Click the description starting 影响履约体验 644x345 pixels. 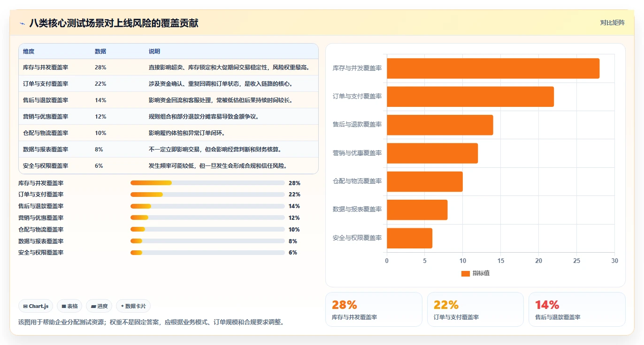pos(187,133)
